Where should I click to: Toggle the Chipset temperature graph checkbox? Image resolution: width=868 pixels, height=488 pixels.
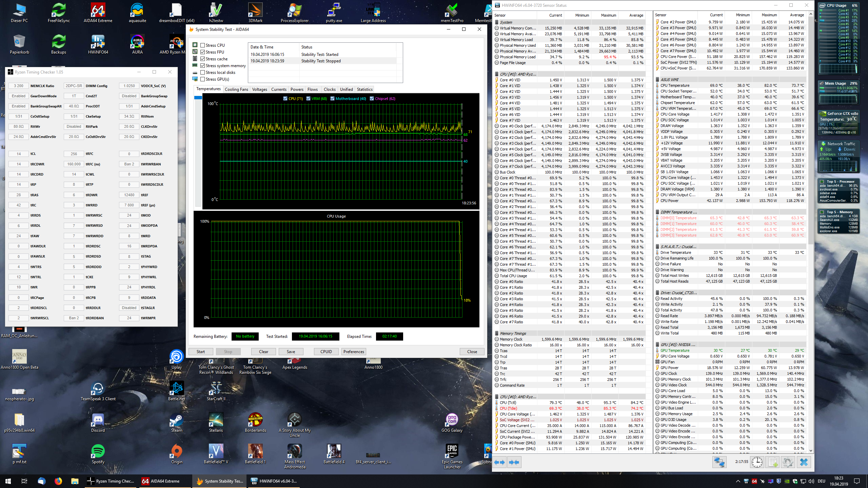(372, 99)
